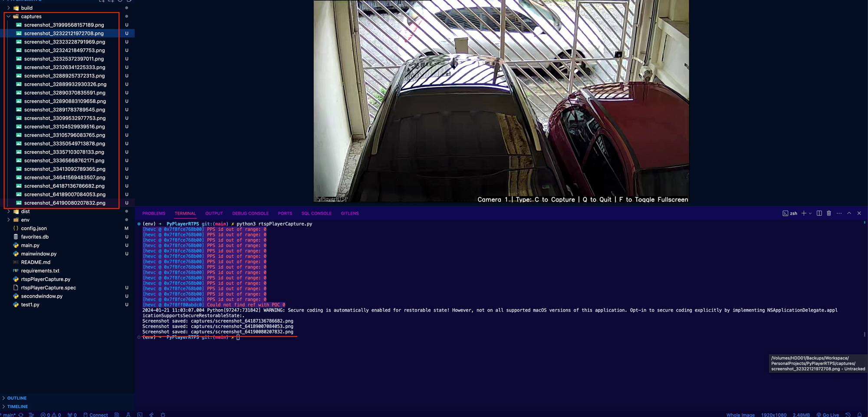Viewport: 868px width, 417px height.
Task: Open the git graph status bar icon
Action: pos(31,415)
